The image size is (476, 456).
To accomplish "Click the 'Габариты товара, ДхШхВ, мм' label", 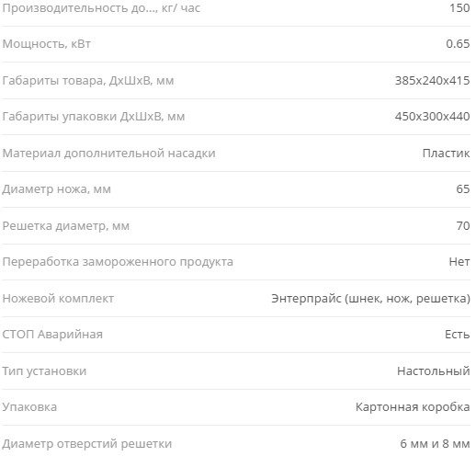I will (88, 81).
